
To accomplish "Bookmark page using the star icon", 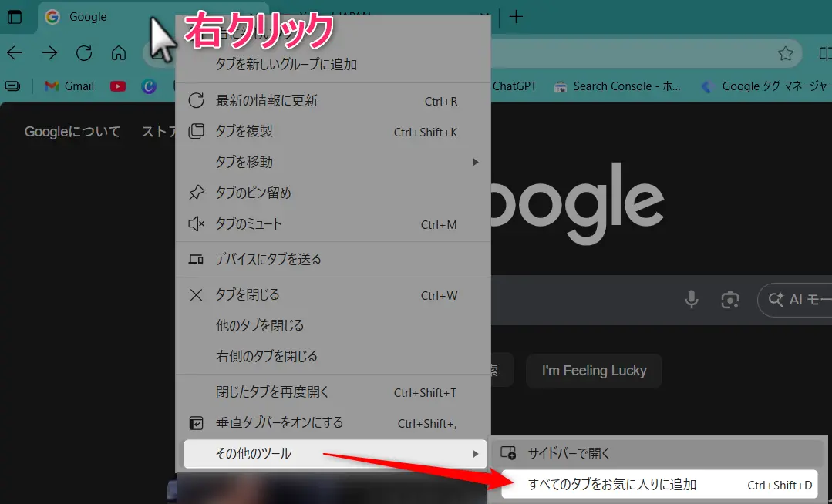I will (785, 53).
